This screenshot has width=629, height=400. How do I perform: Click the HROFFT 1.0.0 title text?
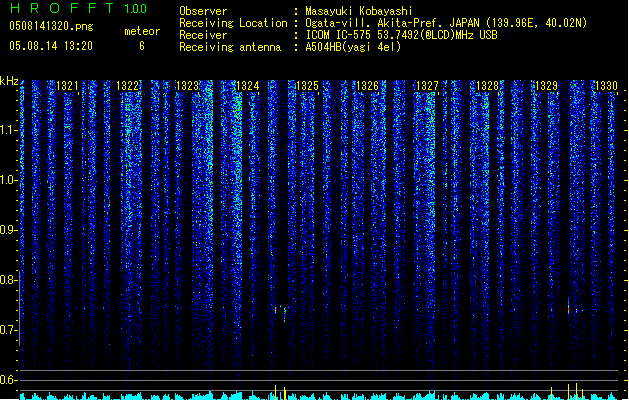[x=78, y=8]
